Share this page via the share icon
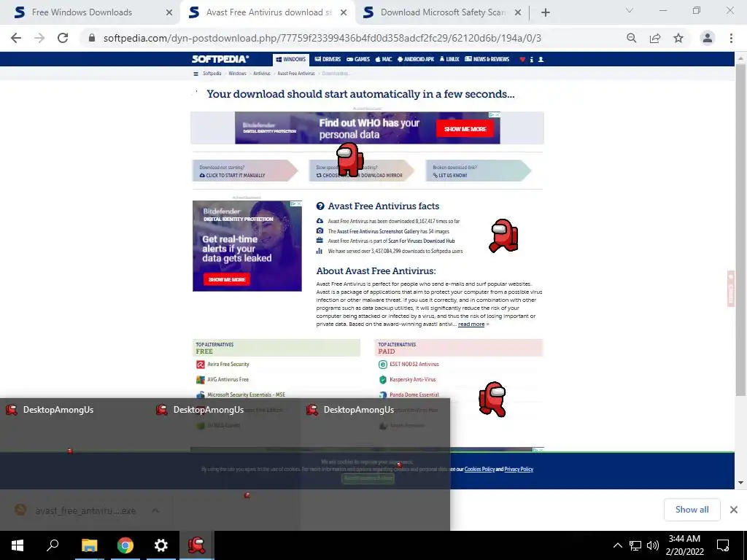 coord(655,38)
